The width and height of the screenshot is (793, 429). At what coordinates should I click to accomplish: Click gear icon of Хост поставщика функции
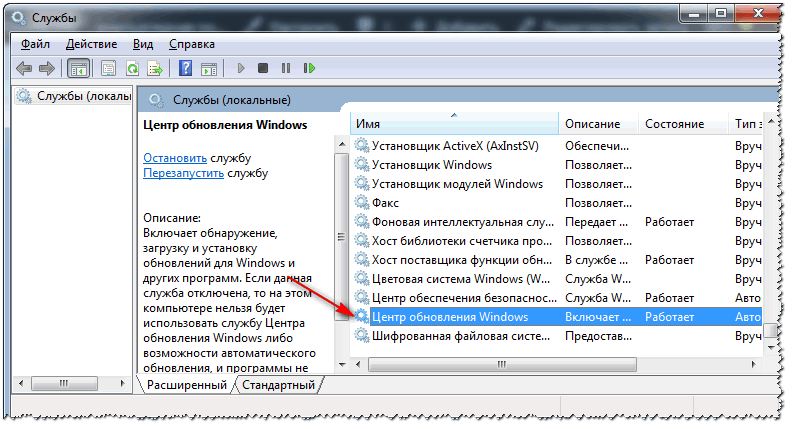pyautogui.click(x=361, y=260)
